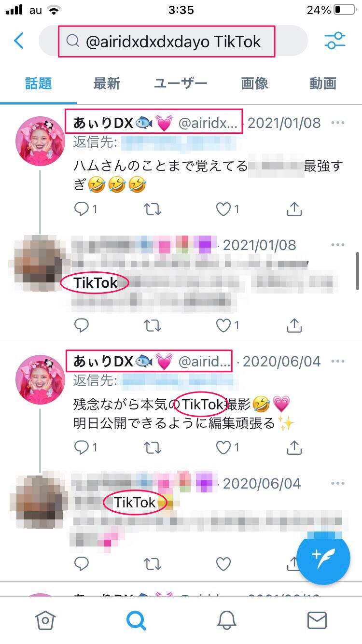Tap the back arrow beside search bar
Viewport: 362px width, 644px height.
click(18, 41)
